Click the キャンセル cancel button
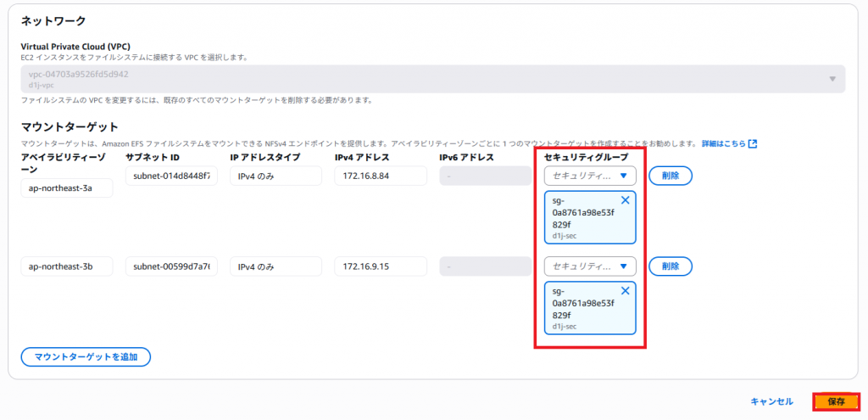 tap(771, 401)
